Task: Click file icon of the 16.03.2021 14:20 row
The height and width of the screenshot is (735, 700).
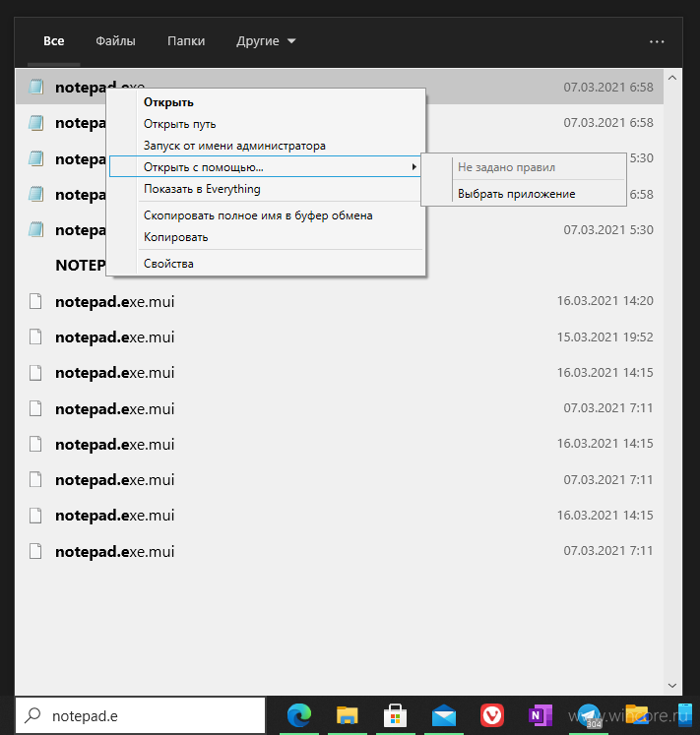Action: coord(35,301)
